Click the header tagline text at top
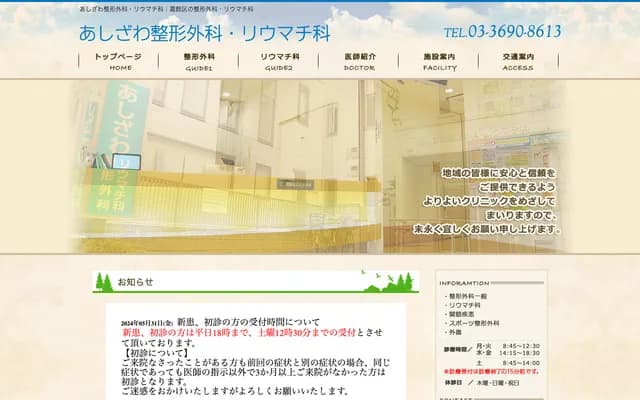The width and height of the screenshot is (640, 400). [x=167, y=9]
